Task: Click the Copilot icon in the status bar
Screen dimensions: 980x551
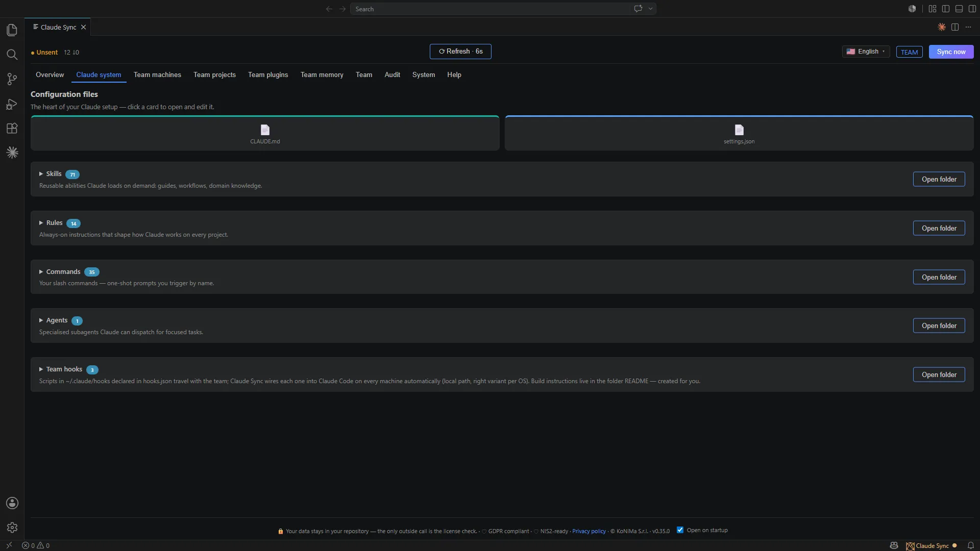Action: click(x=894, y=545)
